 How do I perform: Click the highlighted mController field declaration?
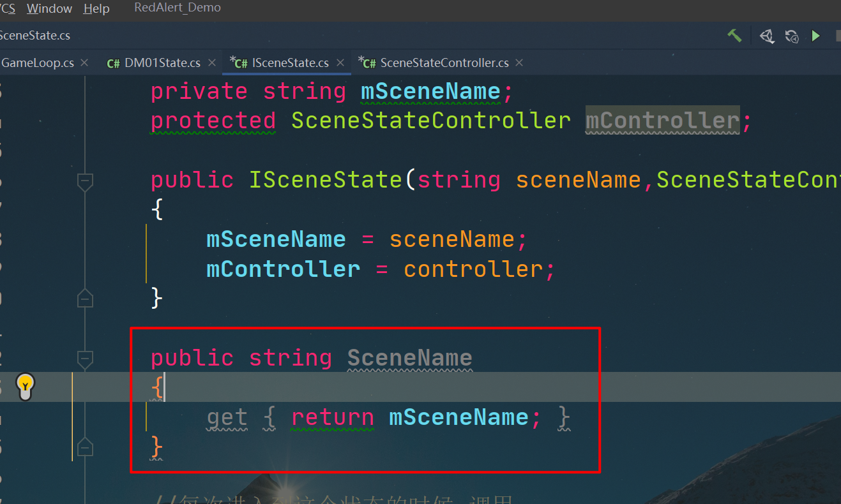coord(662,121)
